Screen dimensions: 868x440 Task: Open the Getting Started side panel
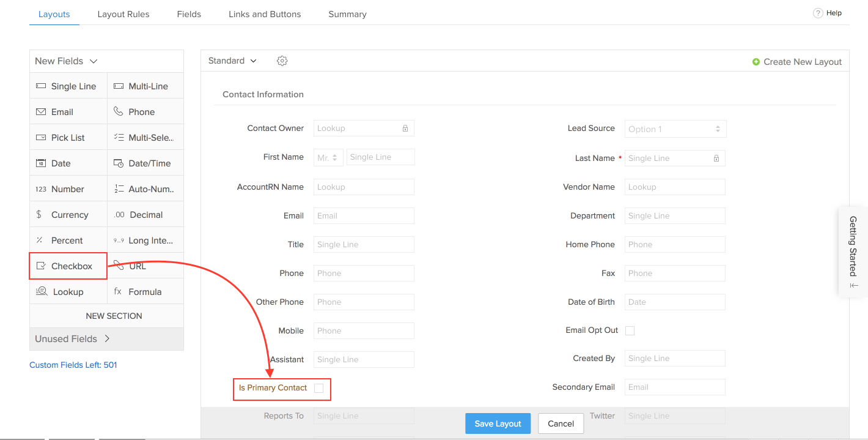tap(853, 252)
